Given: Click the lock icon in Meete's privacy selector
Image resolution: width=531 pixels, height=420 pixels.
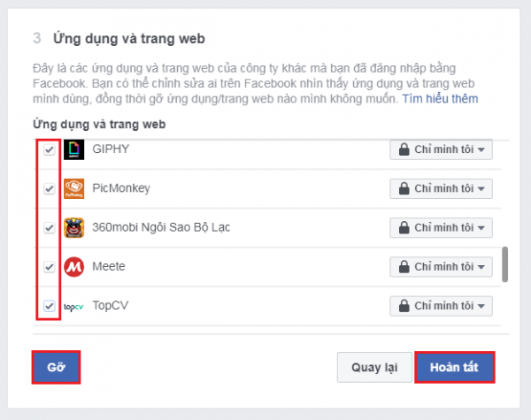Looking at the screenshot, I should pyautogui.click(x=404, y=267).
